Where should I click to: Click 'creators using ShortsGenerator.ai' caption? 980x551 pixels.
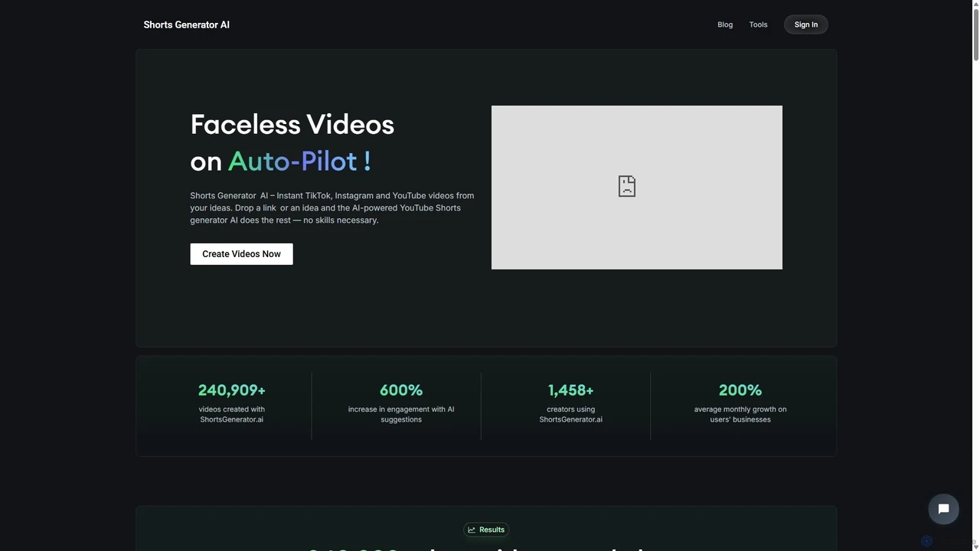(x=570, y=414)
